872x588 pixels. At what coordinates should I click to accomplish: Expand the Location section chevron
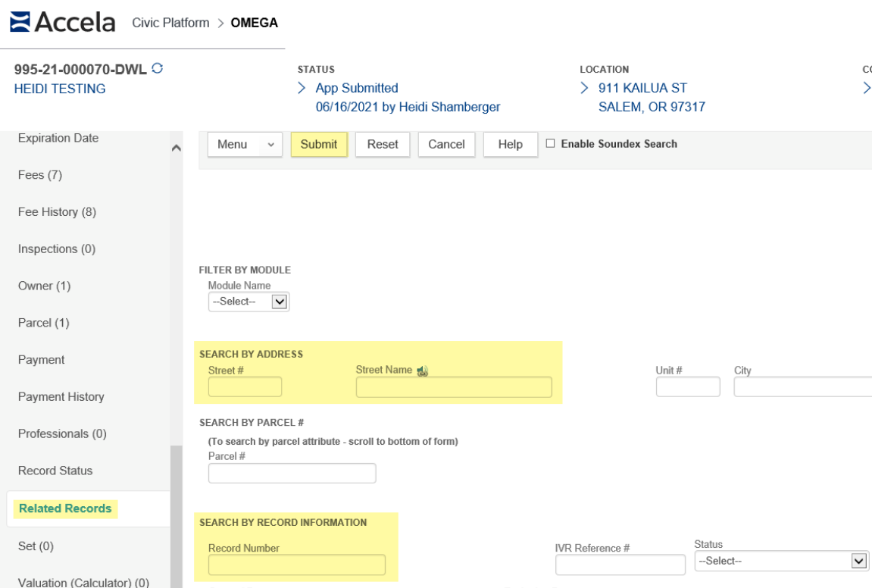583,89
